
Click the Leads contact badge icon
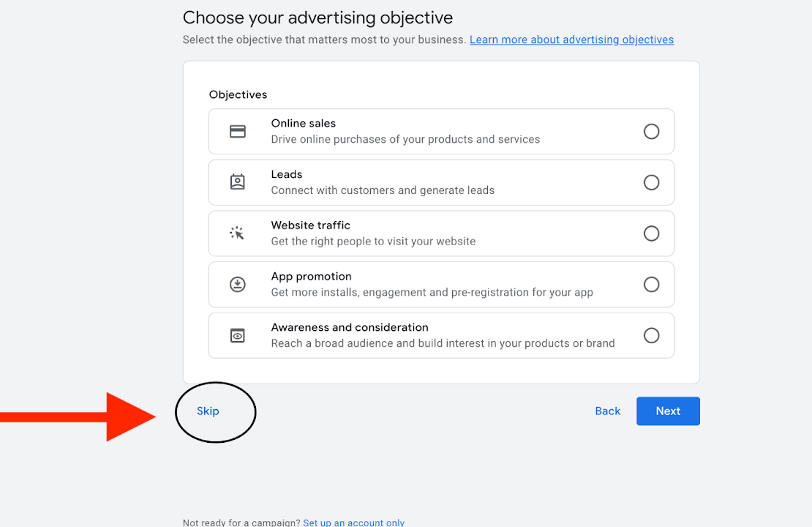click(238, 182)
